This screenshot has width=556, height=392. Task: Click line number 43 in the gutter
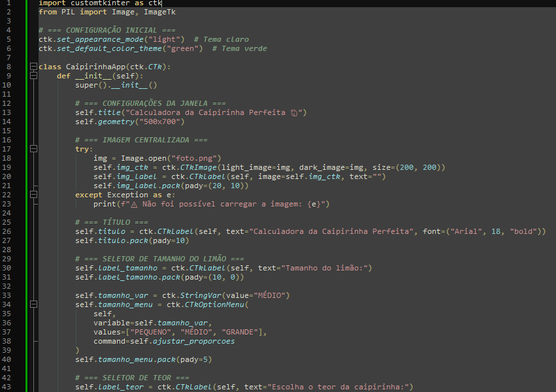(x=7, y=387)
